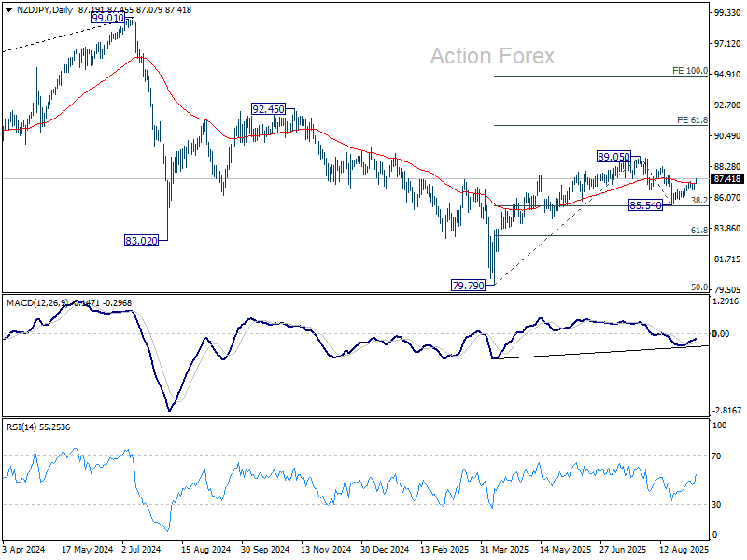Click the 90.490 price axis value
This screenshot has width=747, height=560.
tap(727, 136)
